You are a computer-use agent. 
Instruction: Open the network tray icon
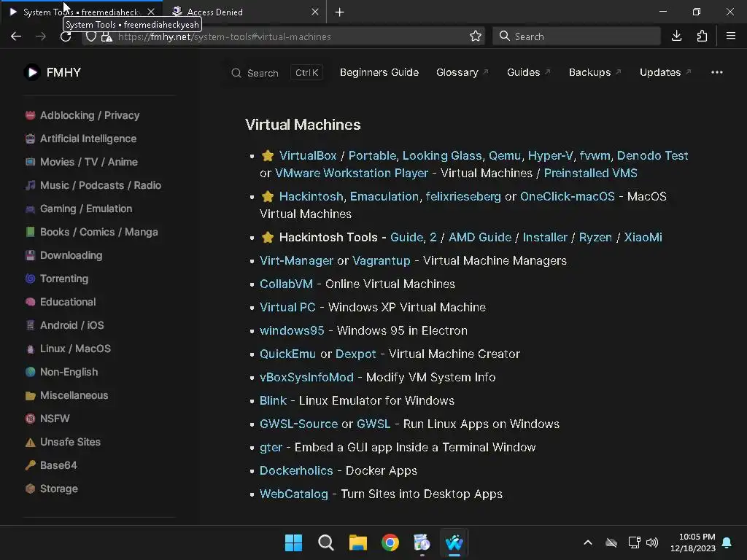coord(634,542)
